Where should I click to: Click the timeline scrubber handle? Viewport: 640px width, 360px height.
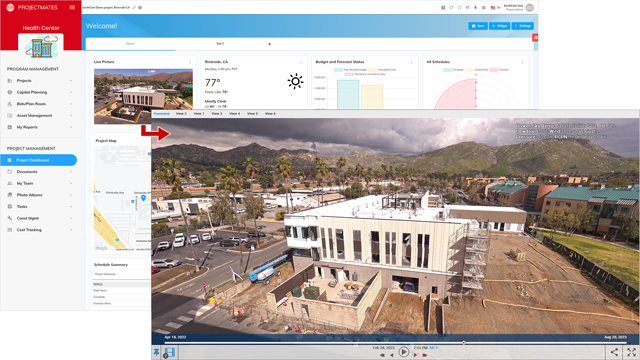click(464, 343)
